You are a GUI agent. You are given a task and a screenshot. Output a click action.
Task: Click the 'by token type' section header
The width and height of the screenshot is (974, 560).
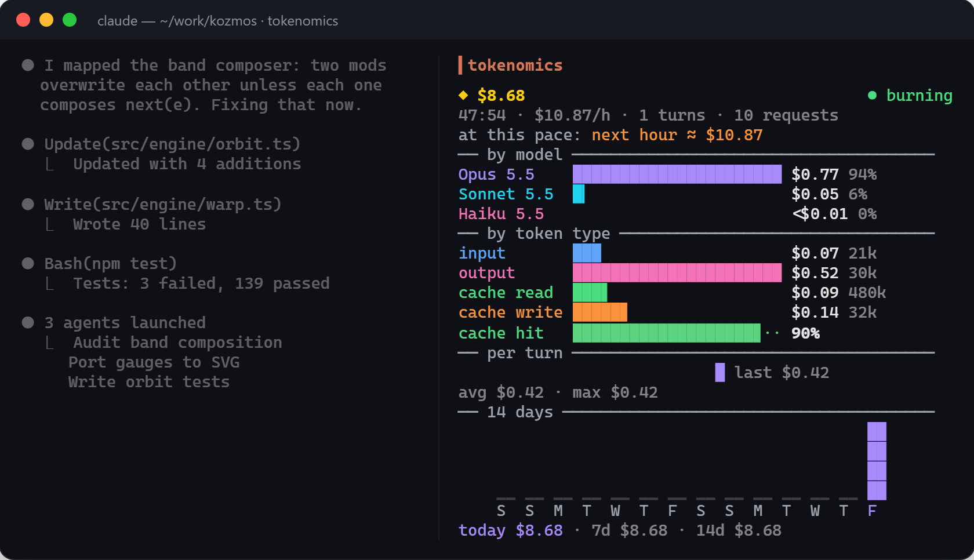tap(548, 233)
